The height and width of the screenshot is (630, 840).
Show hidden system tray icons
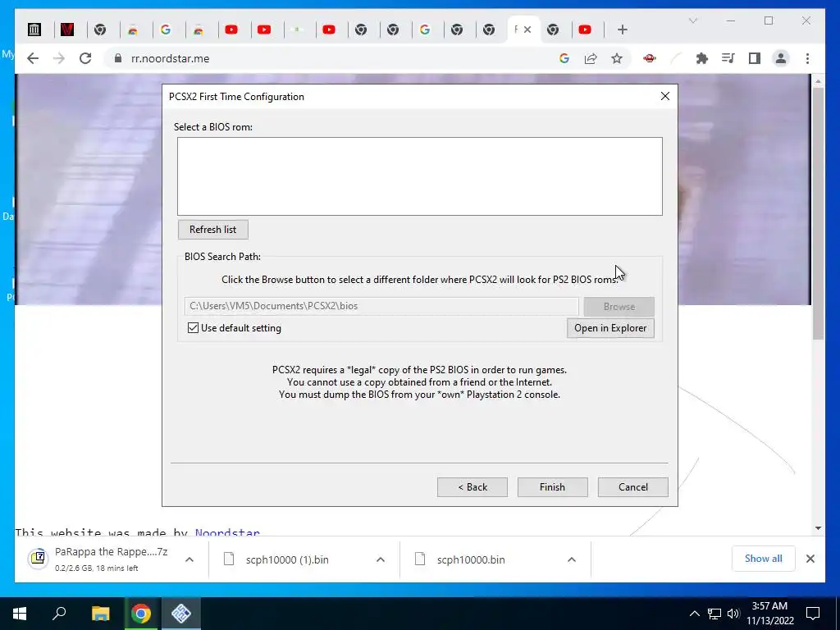pos(694,614)
